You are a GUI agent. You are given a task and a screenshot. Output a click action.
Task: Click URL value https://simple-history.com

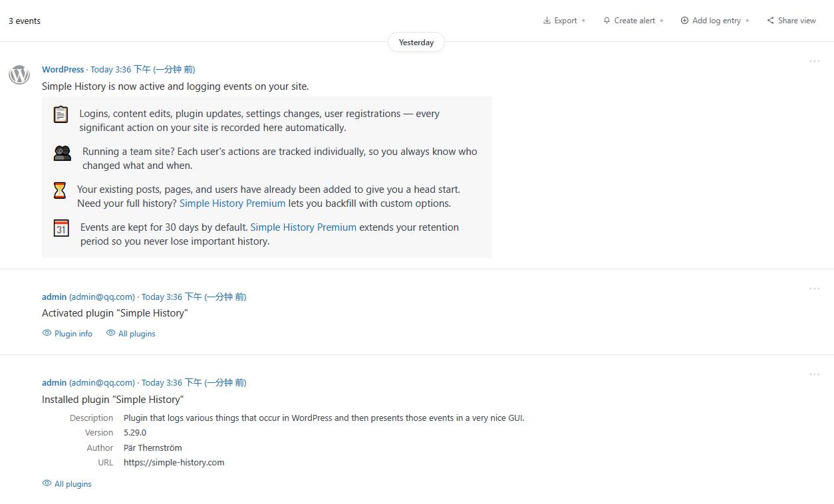coord(174,463)
